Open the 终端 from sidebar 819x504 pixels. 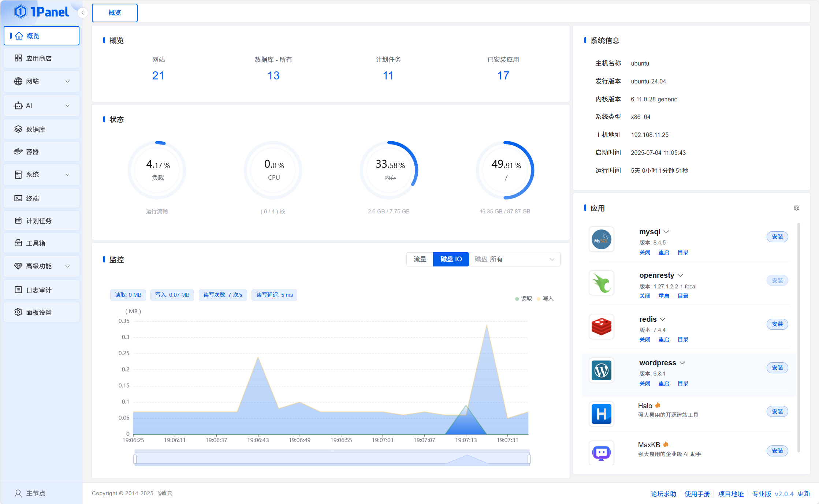pos(41,198)
